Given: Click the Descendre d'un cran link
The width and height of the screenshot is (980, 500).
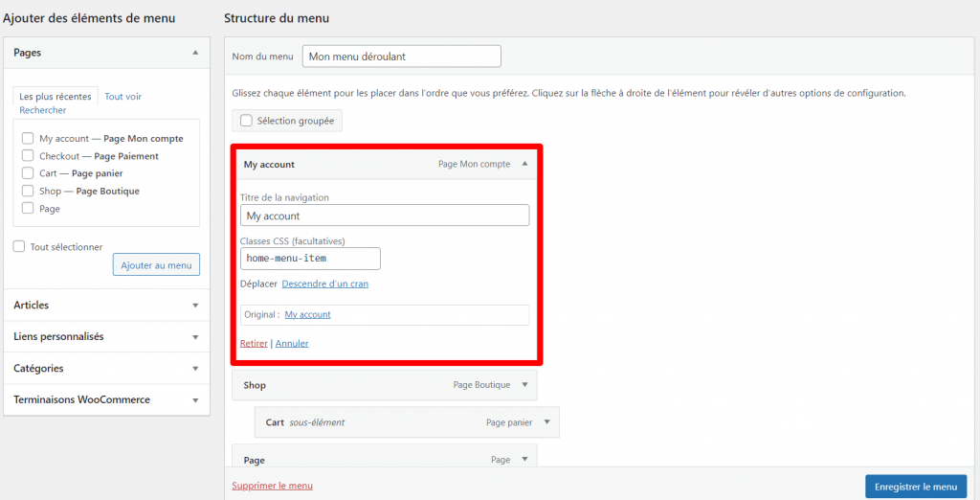Looking at the screenshot, I should 324,284.
